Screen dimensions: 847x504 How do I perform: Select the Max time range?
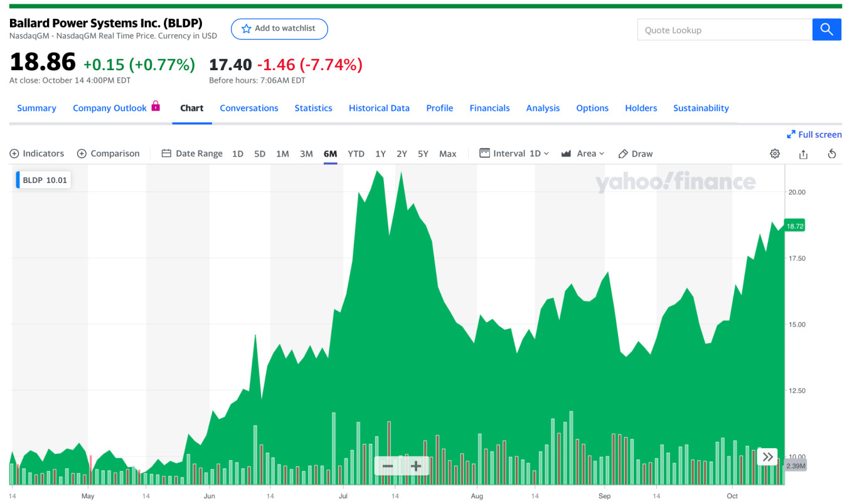pyautogui.click(x=448, y=154)
